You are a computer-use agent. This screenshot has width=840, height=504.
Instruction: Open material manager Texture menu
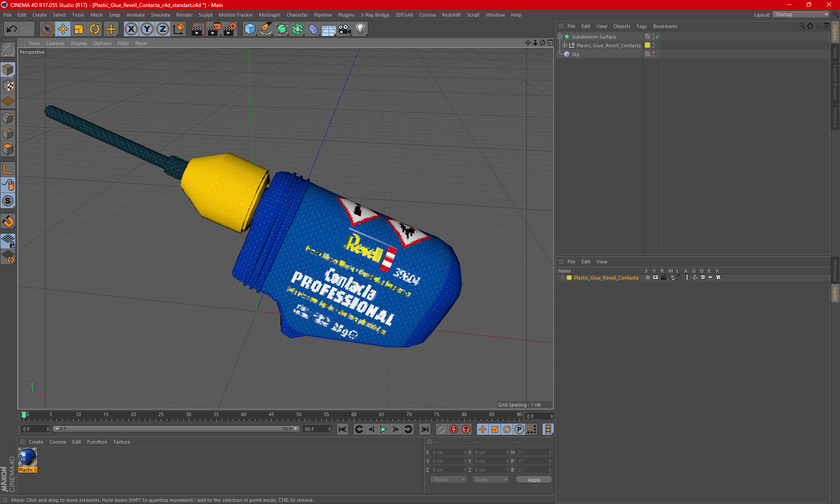(x=121, y=442)
